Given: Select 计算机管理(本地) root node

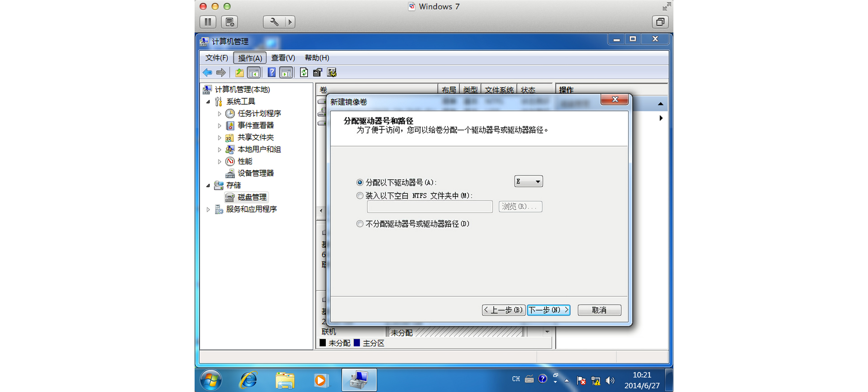Looking at the screenshot, I should click(242, 90).
